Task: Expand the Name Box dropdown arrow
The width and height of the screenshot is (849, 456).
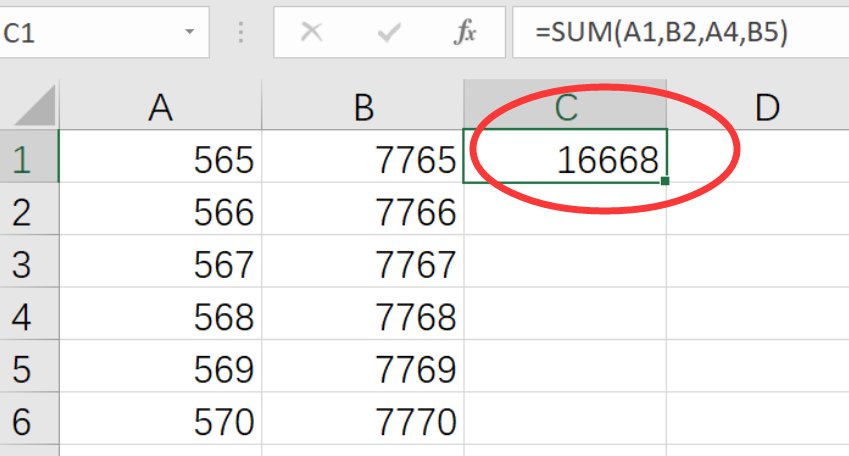Action: click(x=190, y=31)
